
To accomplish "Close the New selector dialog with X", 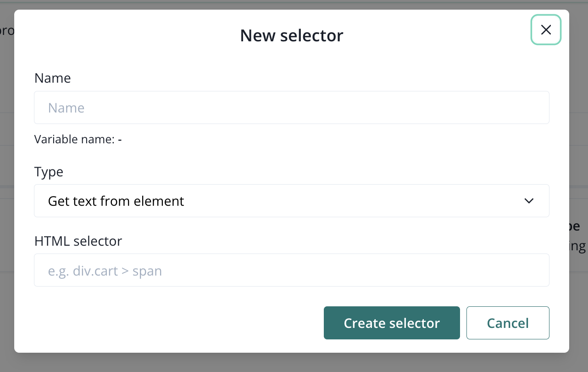I will 546,30.
